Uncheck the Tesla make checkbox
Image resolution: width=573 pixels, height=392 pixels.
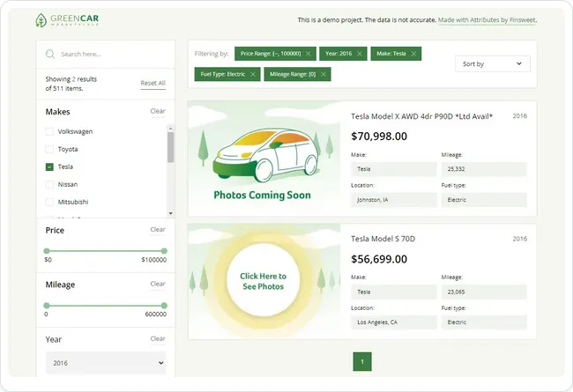pos(49,166)
